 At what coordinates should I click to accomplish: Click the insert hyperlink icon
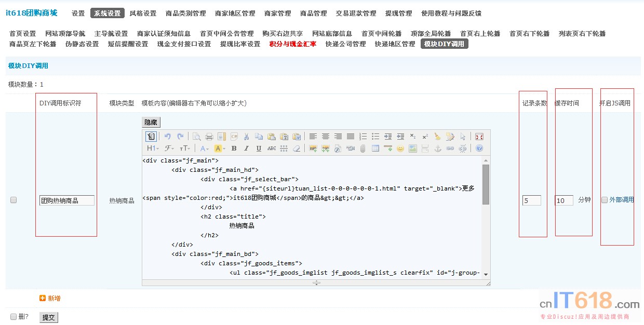(450, 148)
